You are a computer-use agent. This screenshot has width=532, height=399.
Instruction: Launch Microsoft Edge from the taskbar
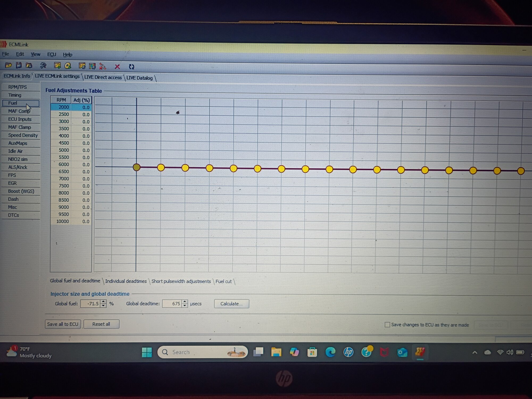330,352
